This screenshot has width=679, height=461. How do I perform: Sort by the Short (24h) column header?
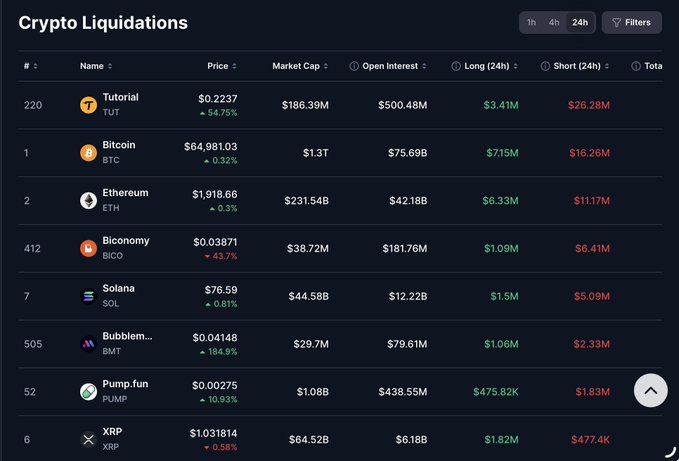pyautogui.click(x=581, y=66)
